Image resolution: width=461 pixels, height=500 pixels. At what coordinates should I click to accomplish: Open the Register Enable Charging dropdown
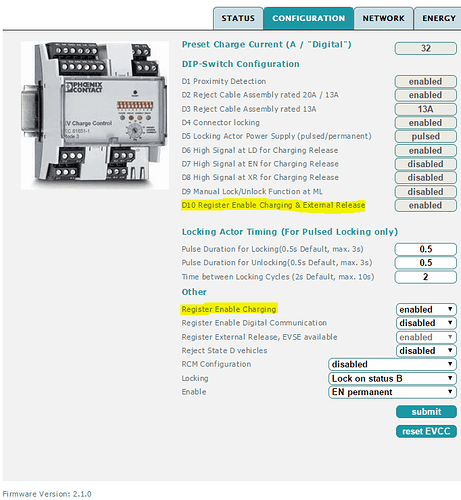tap(426, 309)
